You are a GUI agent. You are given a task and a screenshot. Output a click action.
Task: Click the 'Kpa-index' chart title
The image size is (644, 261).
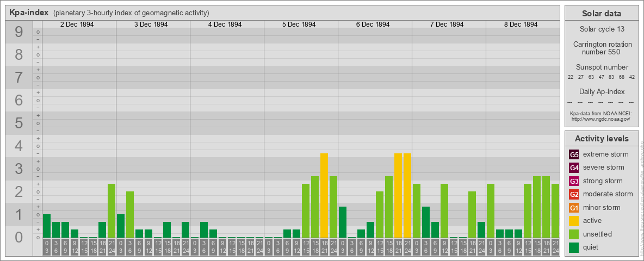point(29,13)
